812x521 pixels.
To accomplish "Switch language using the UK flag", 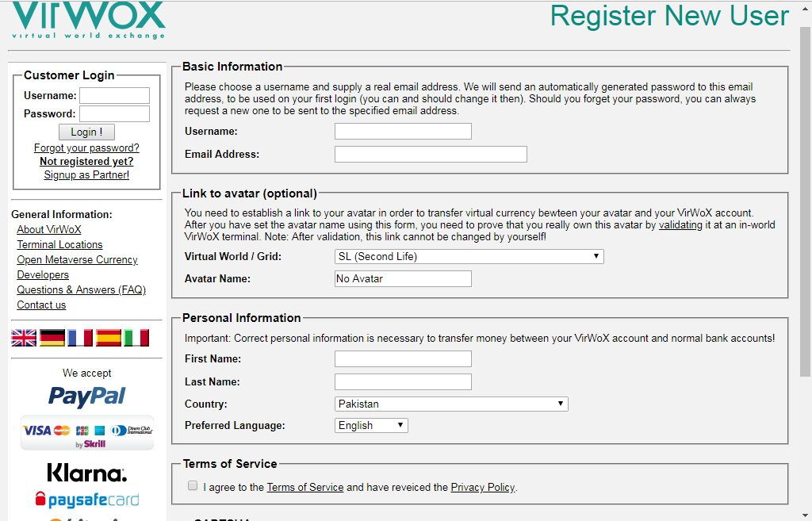I will pyautogui.click(x=24, y=338).
